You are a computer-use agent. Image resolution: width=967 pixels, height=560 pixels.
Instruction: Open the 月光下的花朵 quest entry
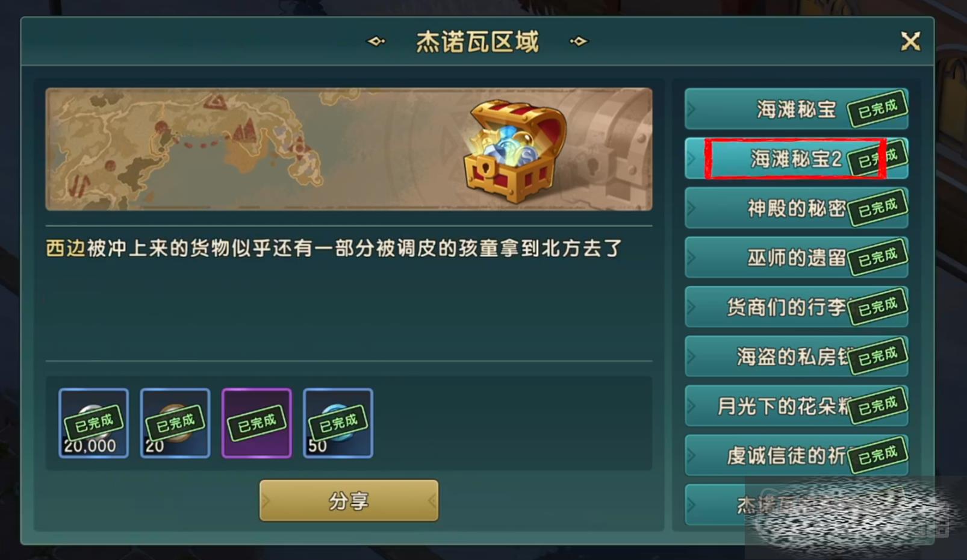click(796, 405)
